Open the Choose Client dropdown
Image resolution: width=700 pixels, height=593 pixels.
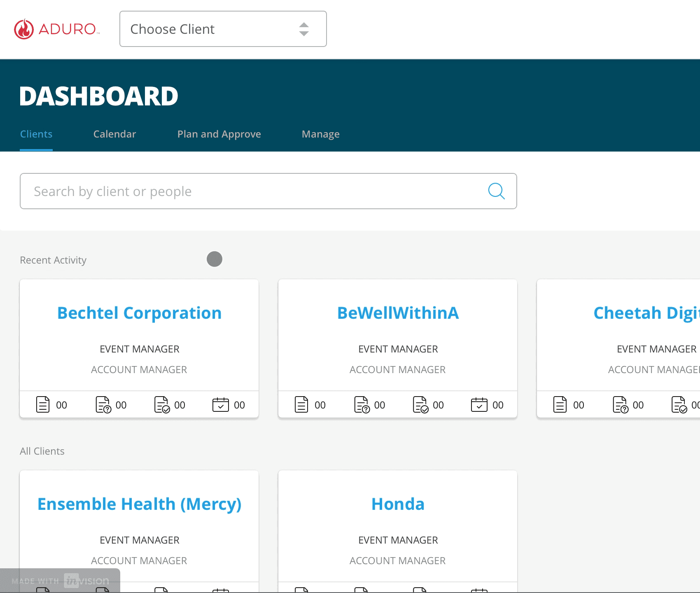(223, 29)
